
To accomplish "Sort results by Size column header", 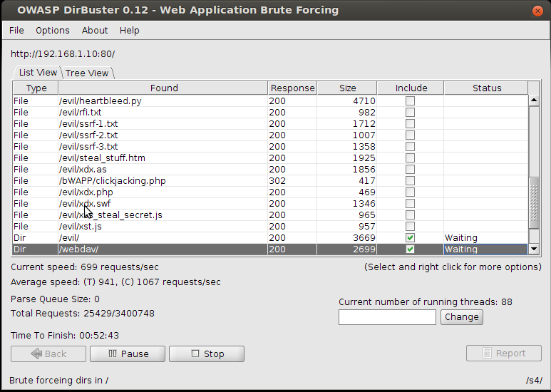I will pos(348,88).
